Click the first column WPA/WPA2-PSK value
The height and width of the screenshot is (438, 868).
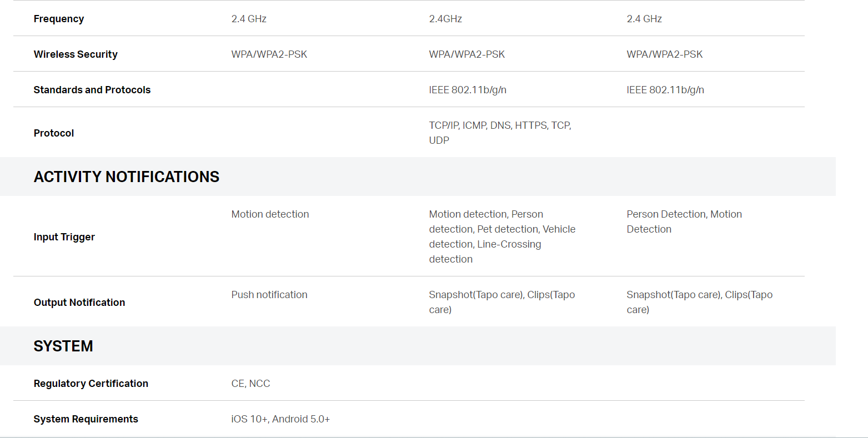269,54
